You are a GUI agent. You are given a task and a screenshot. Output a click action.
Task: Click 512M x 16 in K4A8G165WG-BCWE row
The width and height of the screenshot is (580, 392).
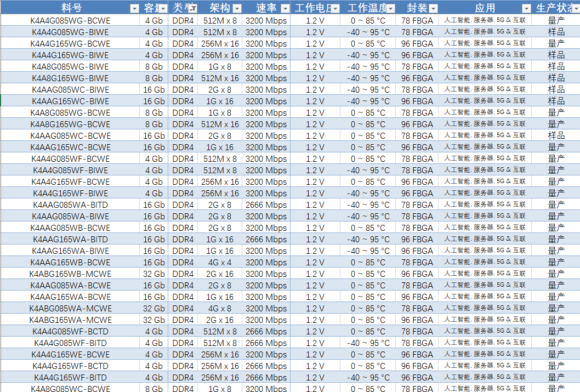(x=220, y=124)
